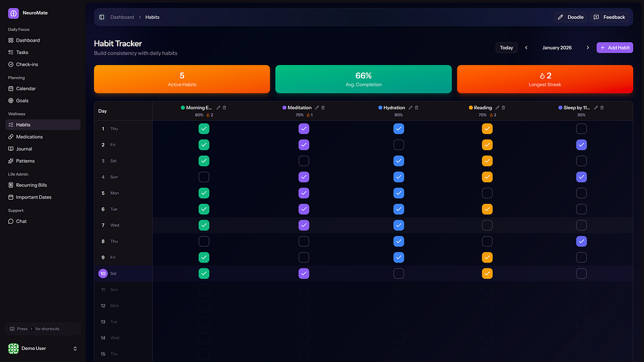Click the January 2026 month label
Image resolution: width=644 pixels, height=362 pixels.
[x=557, y=48]
